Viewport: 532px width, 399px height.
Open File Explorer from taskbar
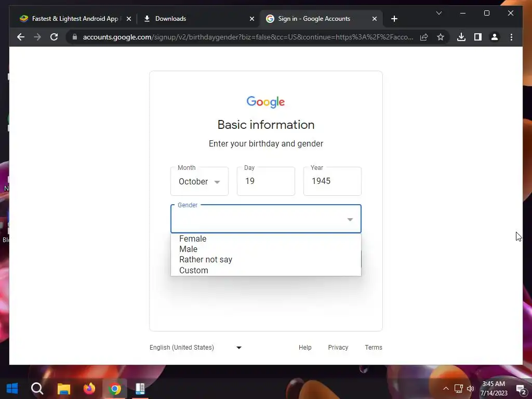63,389
